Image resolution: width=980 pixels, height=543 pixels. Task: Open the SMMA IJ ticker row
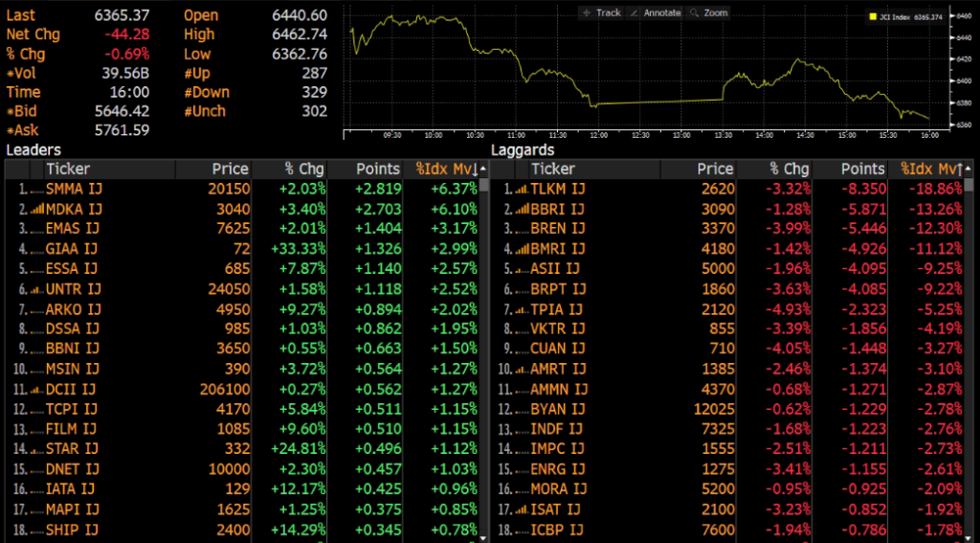point(247,189)
